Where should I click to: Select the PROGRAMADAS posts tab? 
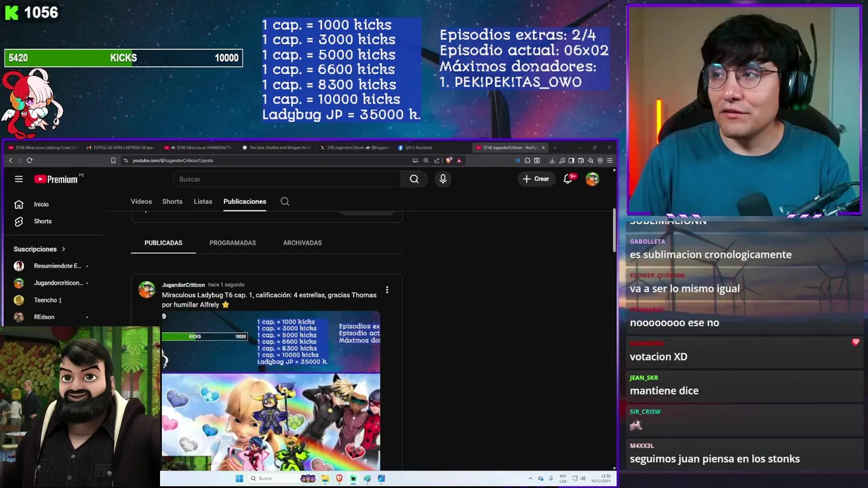tap(233, 243)
